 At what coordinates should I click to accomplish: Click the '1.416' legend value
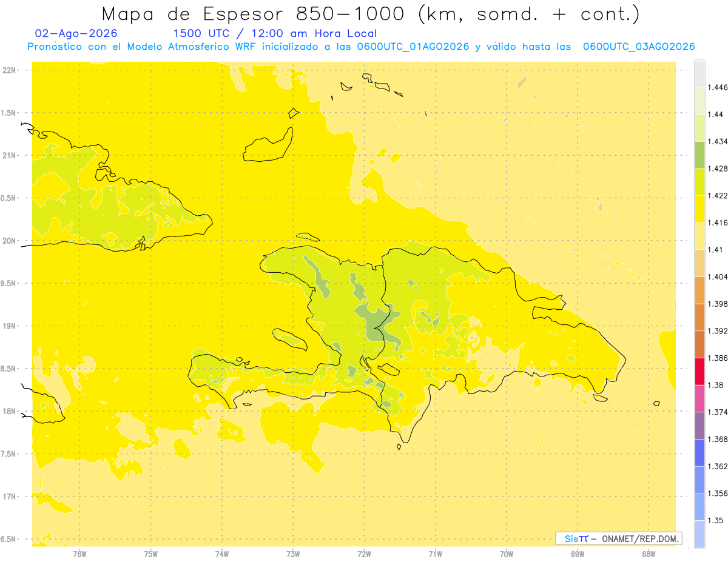click(x=718, y=222)
